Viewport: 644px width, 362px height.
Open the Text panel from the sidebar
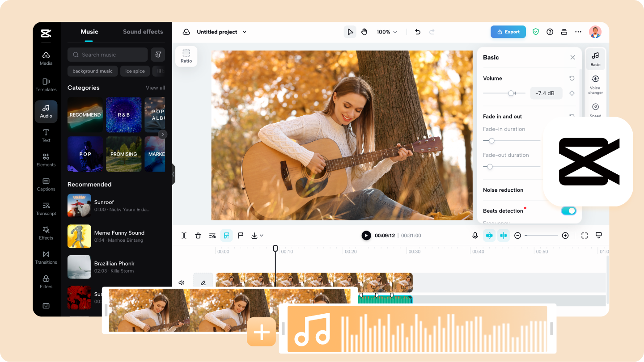(x=46, y=135)
